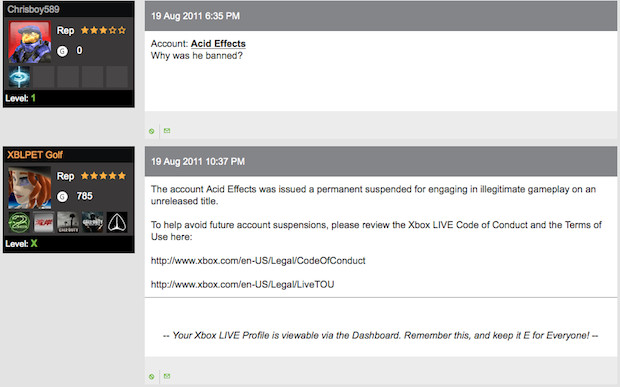Click the five-star Rep rating of XBLPET Golf
Viewport: 620px width, 387px height.
(103, 176)
